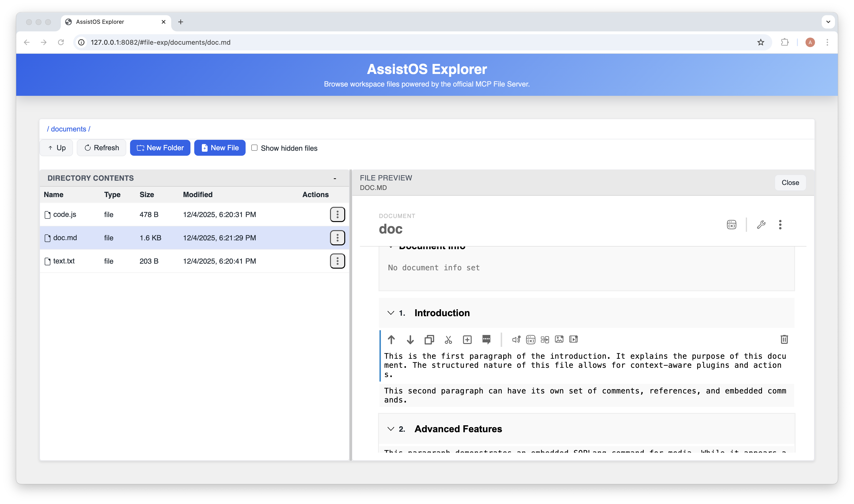Select the doc.md file row
This screenshot has width=854, height=504.
(194, 238)
